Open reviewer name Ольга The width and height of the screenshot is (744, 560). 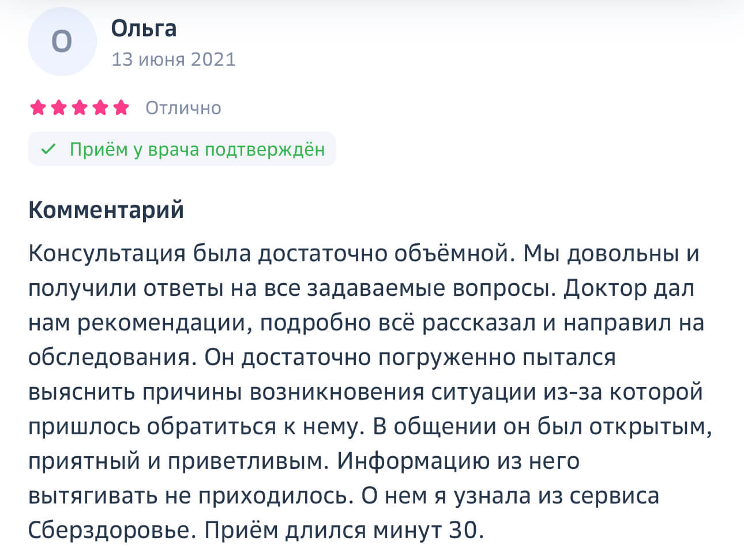coord(144,28)
